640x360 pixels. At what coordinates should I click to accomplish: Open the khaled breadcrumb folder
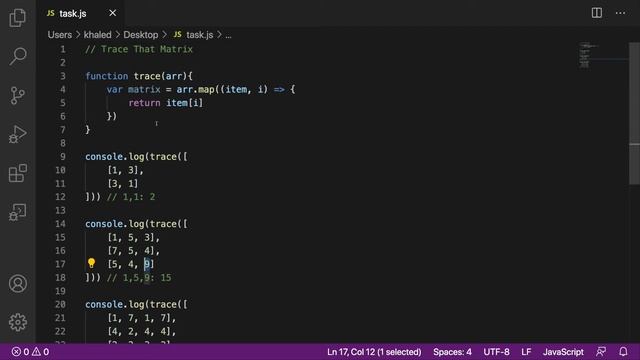(x=98, y=35)
